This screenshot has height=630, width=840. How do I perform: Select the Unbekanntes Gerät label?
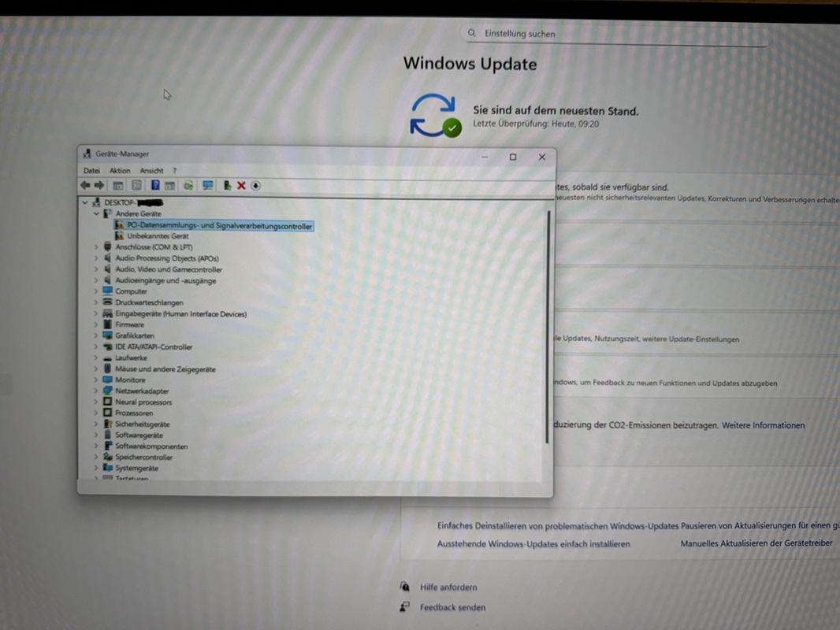[x=158, y=236]
